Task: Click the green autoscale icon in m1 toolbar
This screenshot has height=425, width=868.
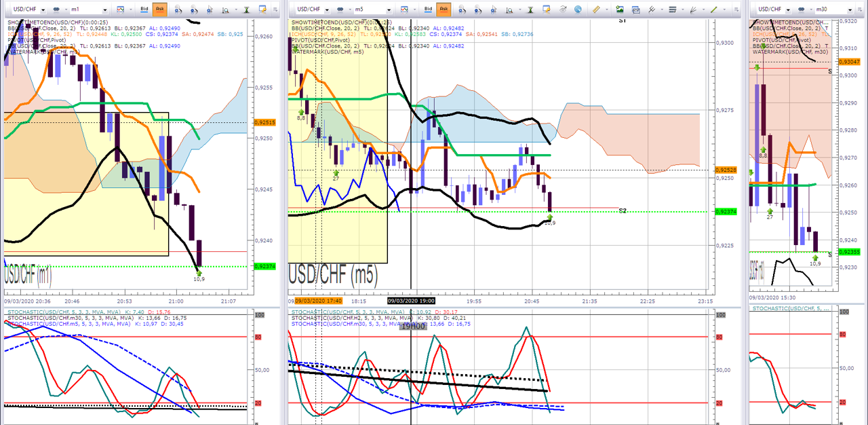Action: [246, 10]
